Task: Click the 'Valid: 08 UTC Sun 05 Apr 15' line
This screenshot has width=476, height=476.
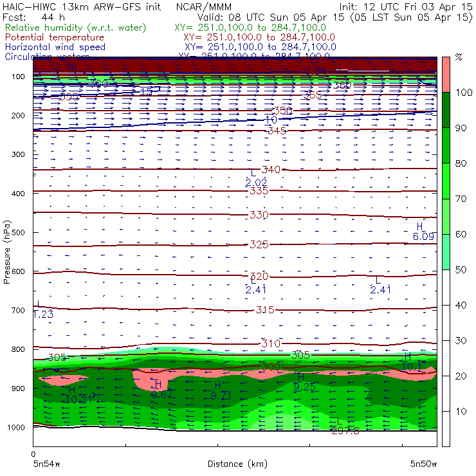Action: pyautogui.click(x=271, y=17)
